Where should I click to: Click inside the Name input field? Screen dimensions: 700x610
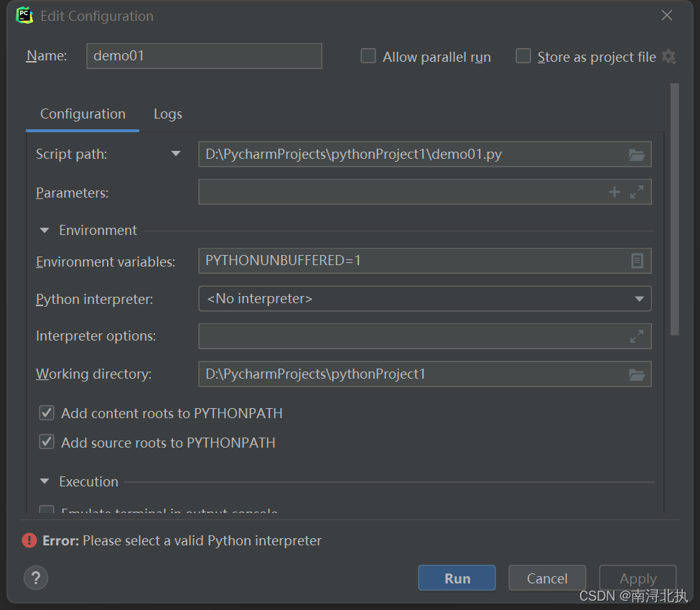(x=204, y=55)
